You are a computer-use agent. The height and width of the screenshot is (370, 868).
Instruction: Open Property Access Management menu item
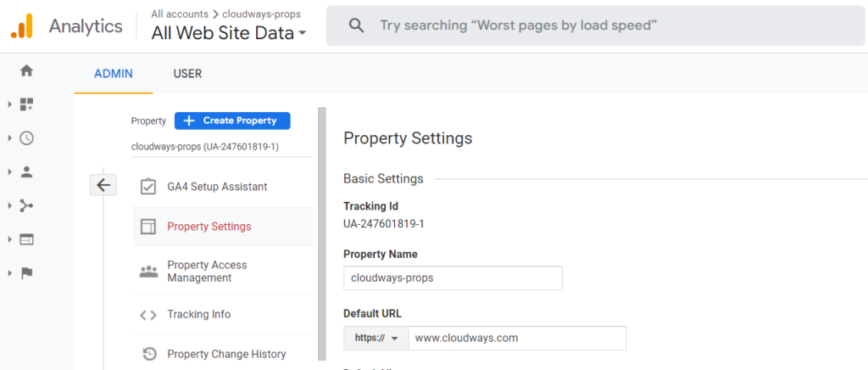point(223,272)
